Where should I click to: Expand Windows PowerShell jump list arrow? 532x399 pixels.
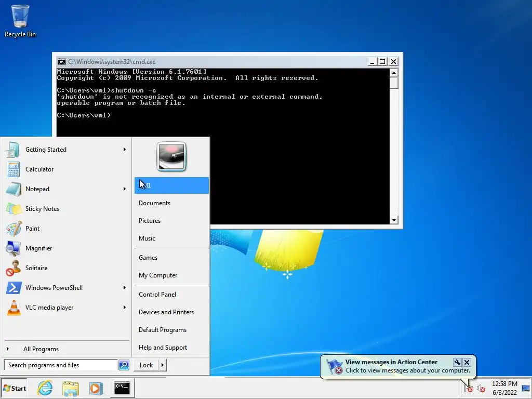click(125, 288)
